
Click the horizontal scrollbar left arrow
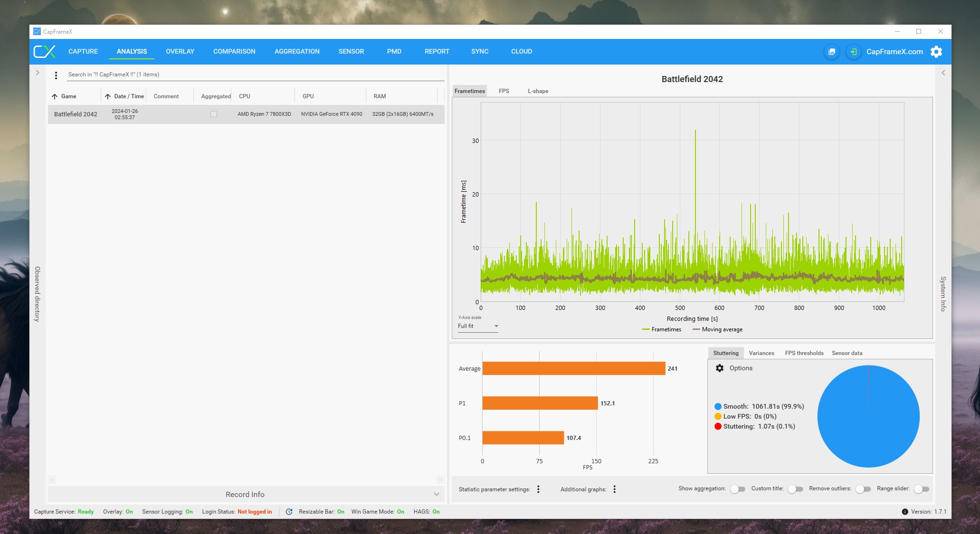click(x=52, y=480)
